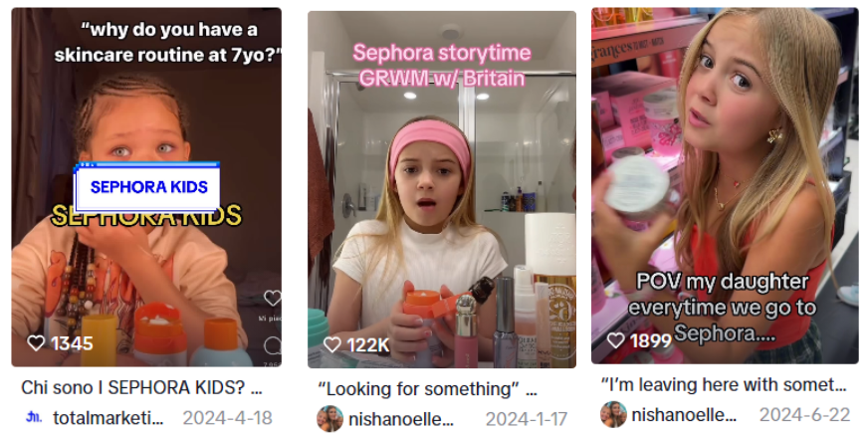
Task: Visit nishanoelle username beside 2024-1-17
Action: 401,419
